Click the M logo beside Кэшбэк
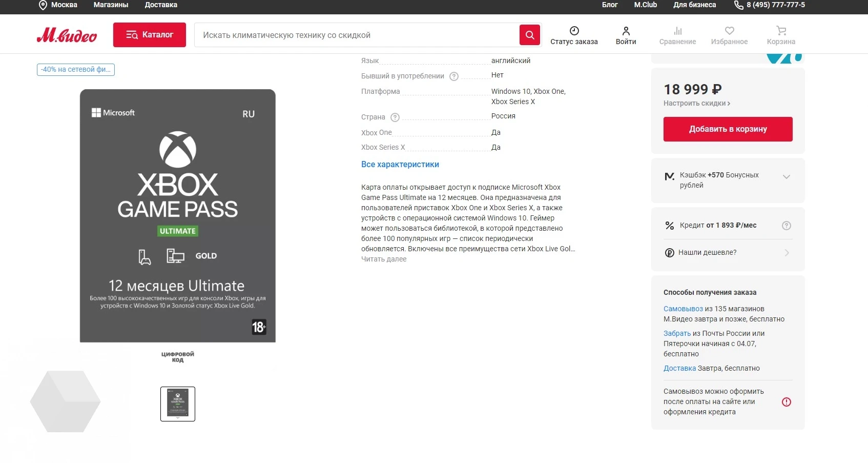The height and width of the screenshot is (463, 868). (669, 176)
